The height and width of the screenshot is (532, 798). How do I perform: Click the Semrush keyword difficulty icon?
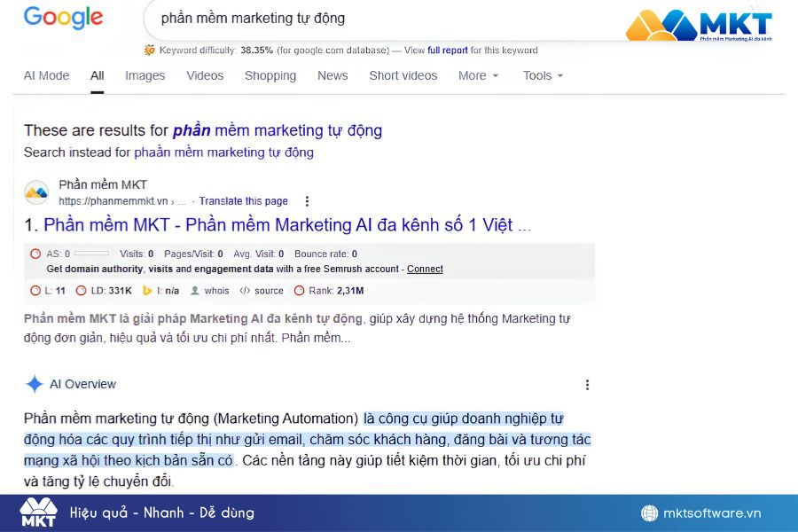149,50
